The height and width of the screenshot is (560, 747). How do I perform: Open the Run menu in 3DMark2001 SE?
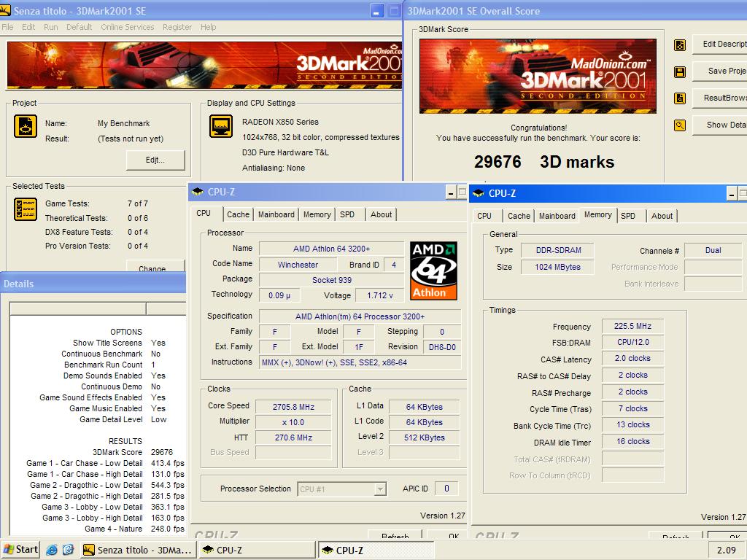[x=50, y=27]
